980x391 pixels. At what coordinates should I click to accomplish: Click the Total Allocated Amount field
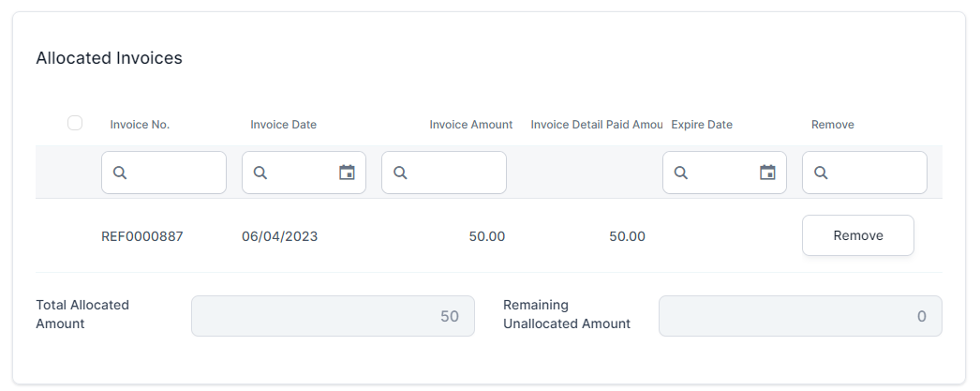click(333, 316)
